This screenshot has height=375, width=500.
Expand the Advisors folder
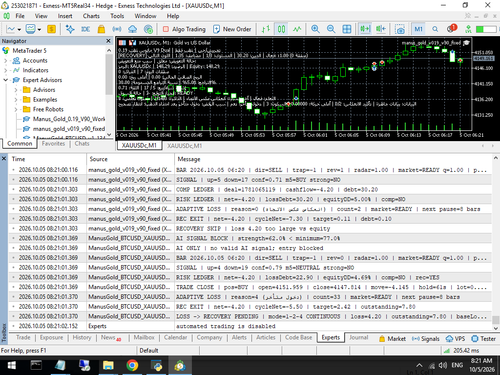pos(16,90)
